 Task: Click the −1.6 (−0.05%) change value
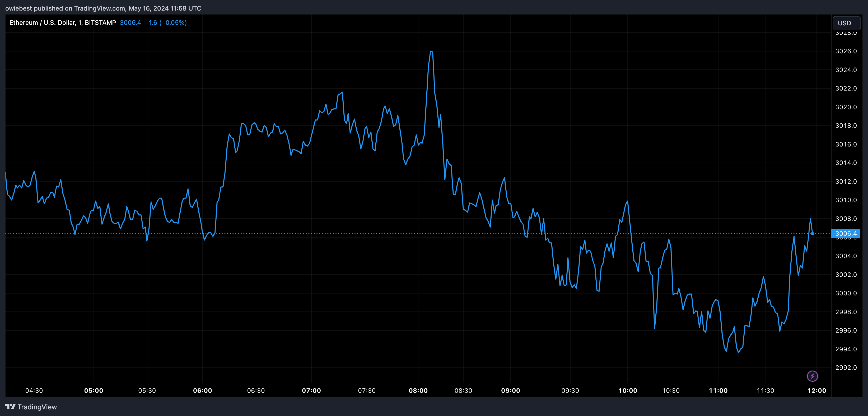[x=165, y=22]
